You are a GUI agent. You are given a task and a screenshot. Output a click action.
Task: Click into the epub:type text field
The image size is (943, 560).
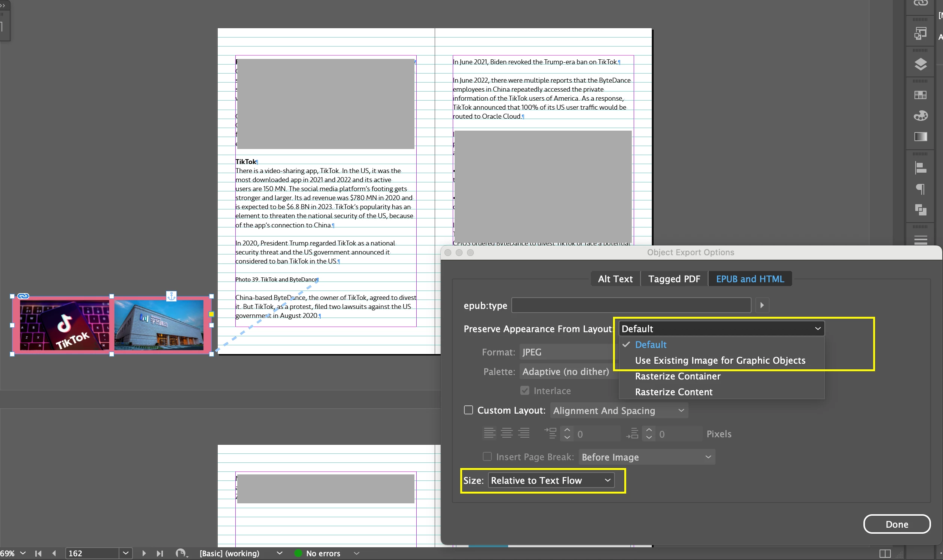pyautogui.click(x=631, y=305)
